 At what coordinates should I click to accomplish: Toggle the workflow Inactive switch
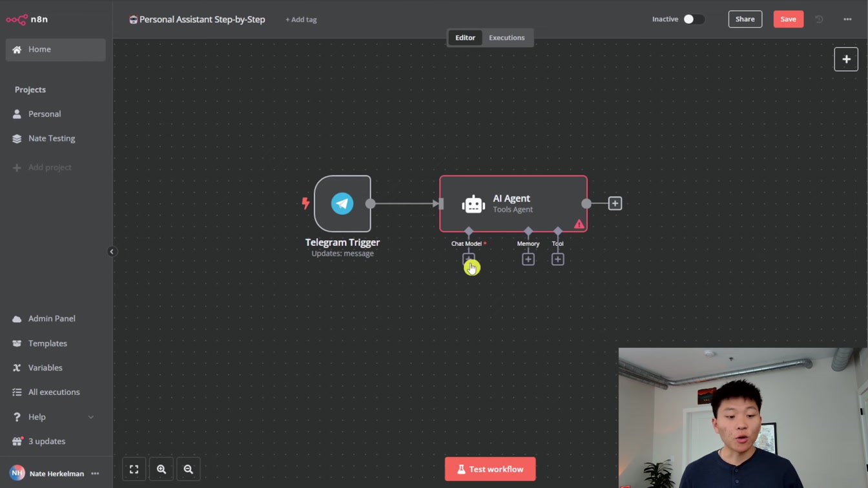pyautogui.click(x=694, y=19)
